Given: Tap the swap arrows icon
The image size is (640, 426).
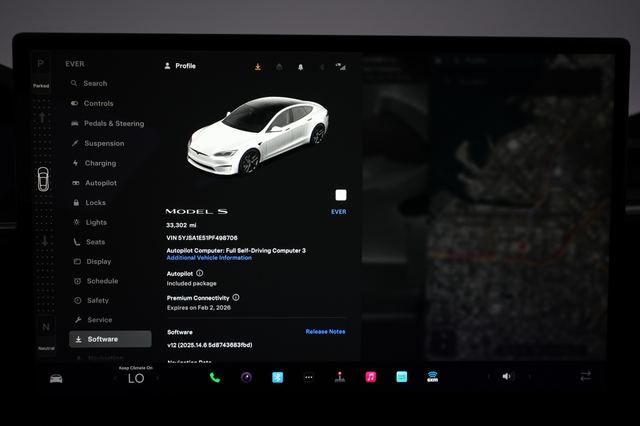Looking at the screenshot, I should coord(585,376).
